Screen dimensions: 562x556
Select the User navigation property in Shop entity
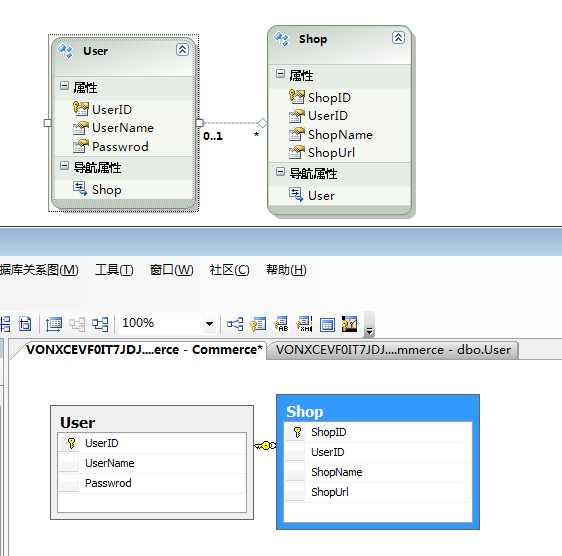[x=321, y=195]
